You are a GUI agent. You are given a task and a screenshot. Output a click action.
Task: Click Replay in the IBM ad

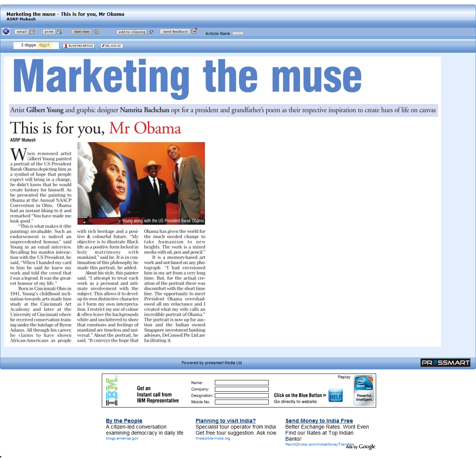coord(344,377)
